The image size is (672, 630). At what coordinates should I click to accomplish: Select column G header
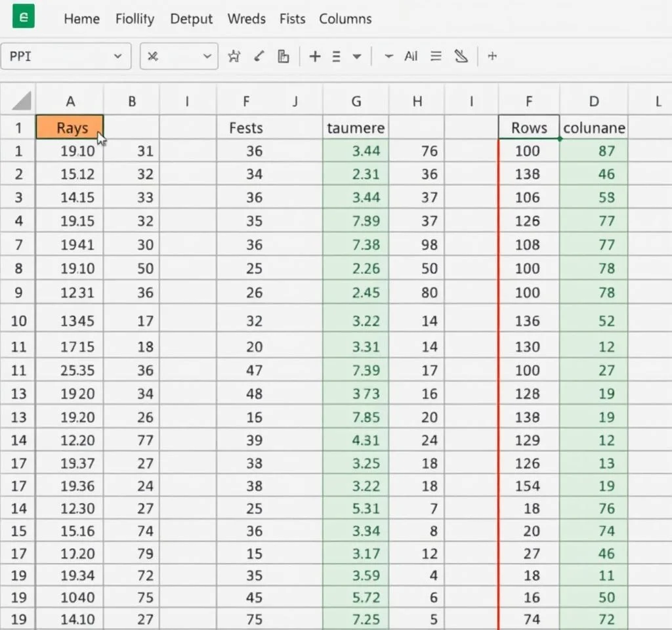tap(356, 101)
